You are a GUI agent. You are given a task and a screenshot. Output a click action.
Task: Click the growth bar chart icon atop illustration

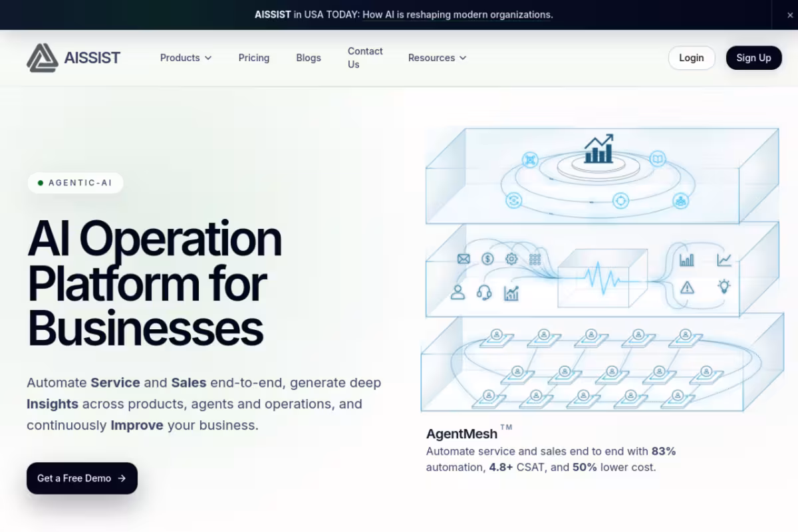(598, 149)
